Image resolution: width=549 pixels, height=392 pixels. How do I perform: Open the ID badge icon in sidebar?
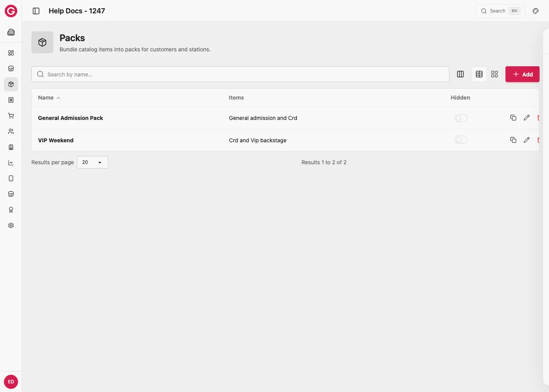coord(11,147)
